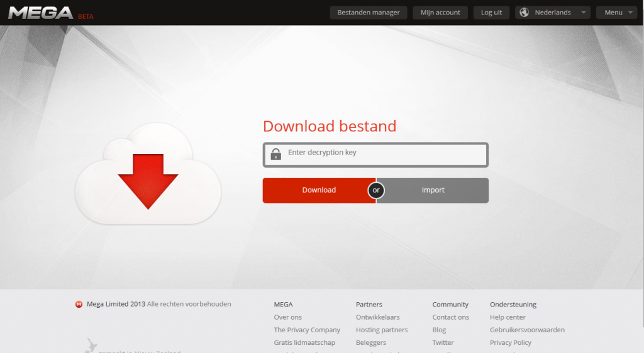Open the Help center link
644x353 pixels.
click(x=508, y=317)
